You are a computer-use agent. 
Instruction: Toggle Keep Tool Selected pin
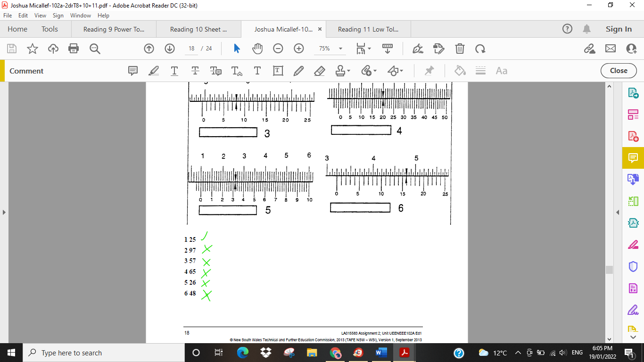click(429, 71)
